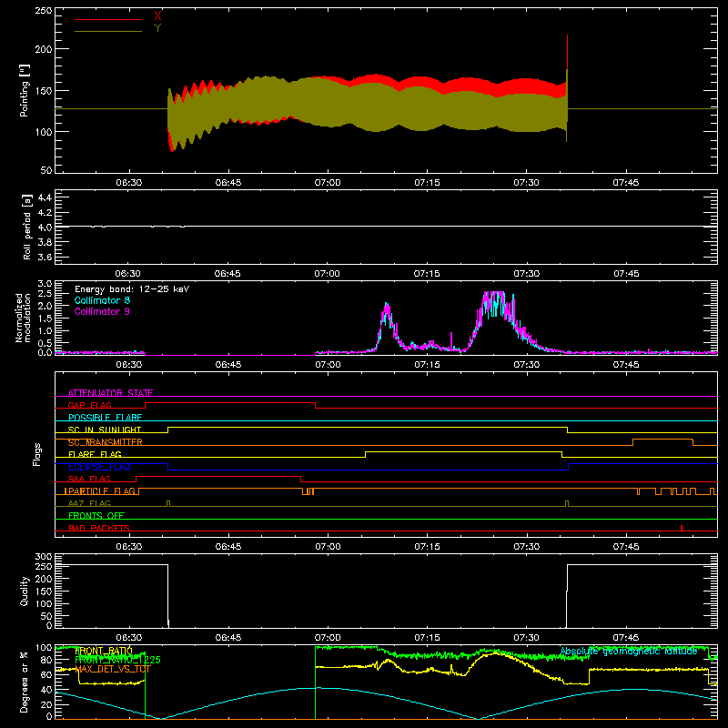The width and height of the screenshot is (728, 728).
Task: Click the white roll period line at 4.0
Action: pos(386,227)
